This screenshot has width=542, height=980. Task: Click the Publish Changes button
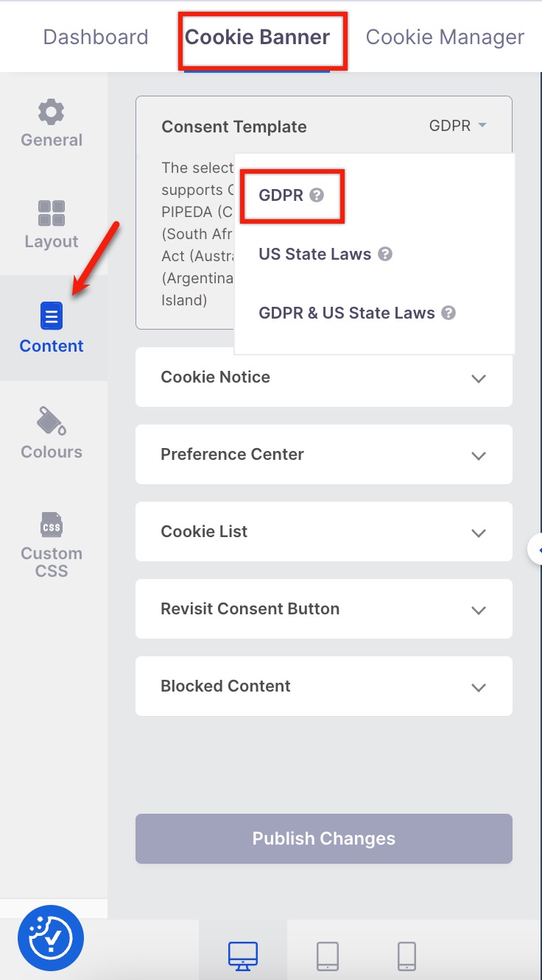(324, 839)
